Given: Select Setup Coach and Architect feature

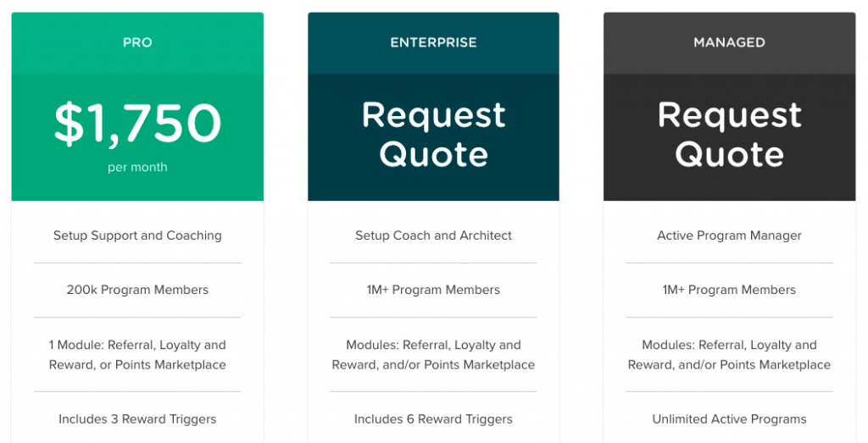Looking at the screenshot, I should [x=433, y=235].
